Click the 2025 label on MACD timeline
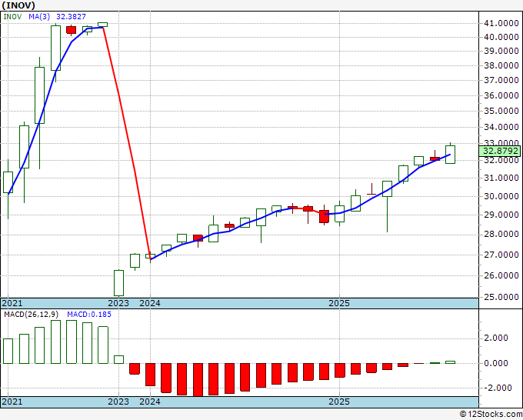The height and width of the screenshot is (420, 523). click(x=339, y=402)
